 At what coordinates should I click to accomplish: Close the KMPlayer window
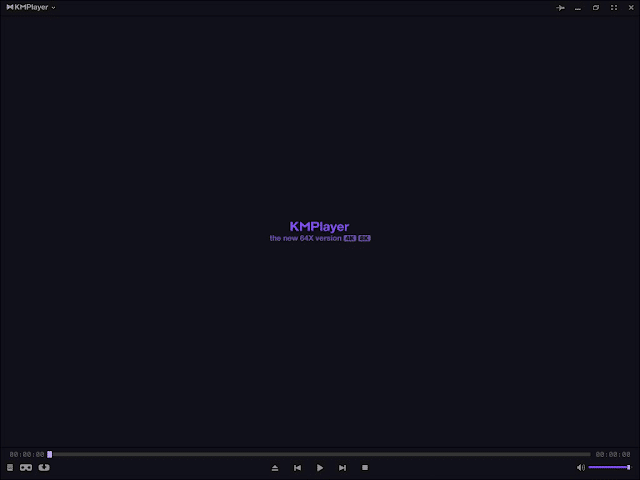(631, 8)
